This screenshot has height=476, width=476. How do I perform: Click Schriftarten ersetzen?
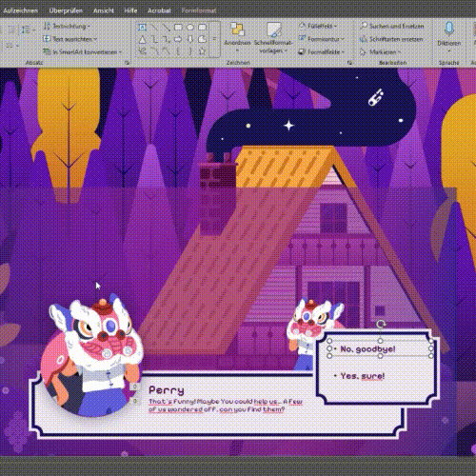[392, 39]
